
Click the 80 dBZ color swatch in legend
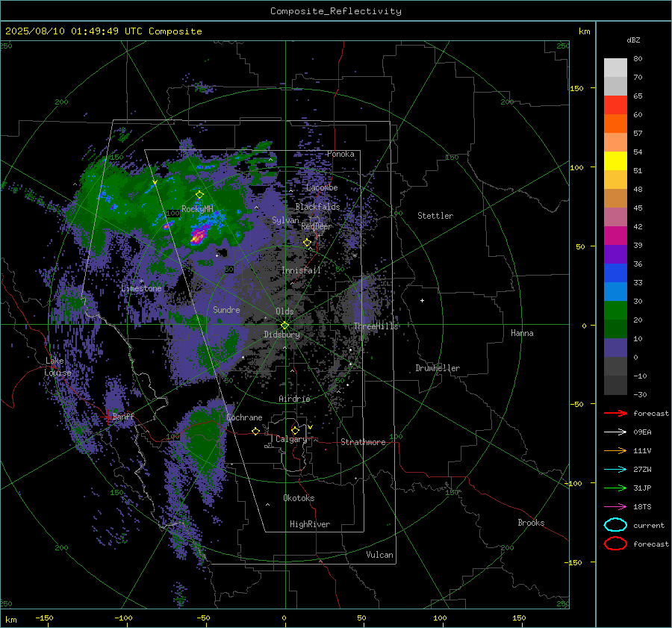pyautogui.click(x=615, y=67)
